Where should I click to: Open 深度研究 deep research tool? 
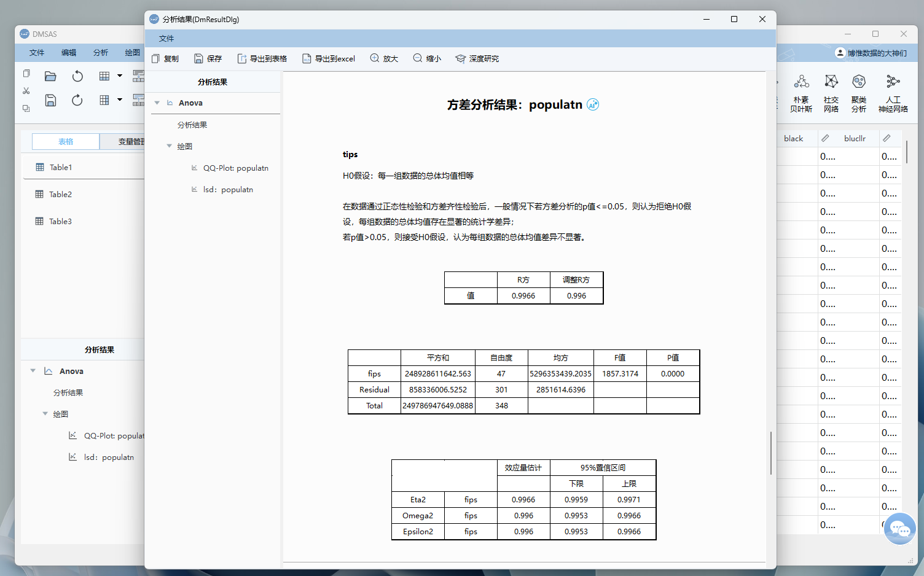point(477,59)
